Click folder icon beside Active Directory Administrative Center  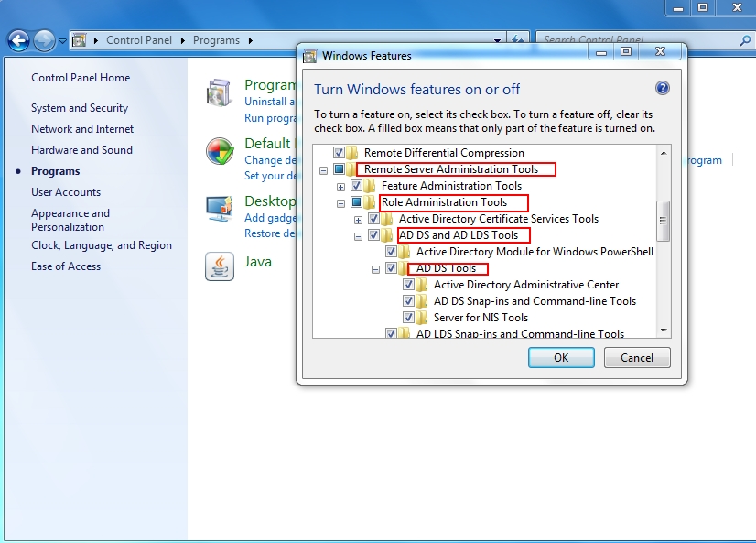pyautogui.click(x=422, y=285)
